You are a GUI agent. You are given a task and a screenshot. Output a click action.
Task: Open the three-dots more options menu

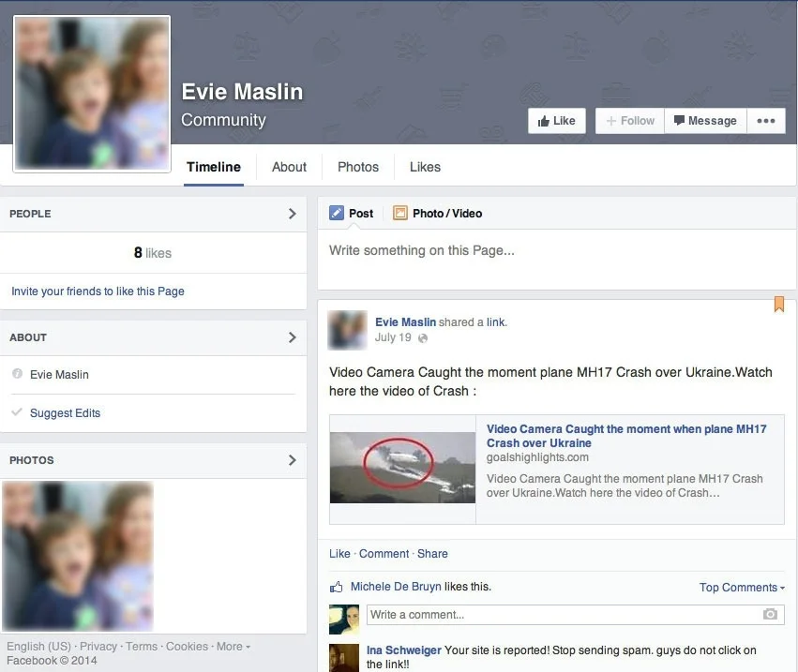click(766, 121)
